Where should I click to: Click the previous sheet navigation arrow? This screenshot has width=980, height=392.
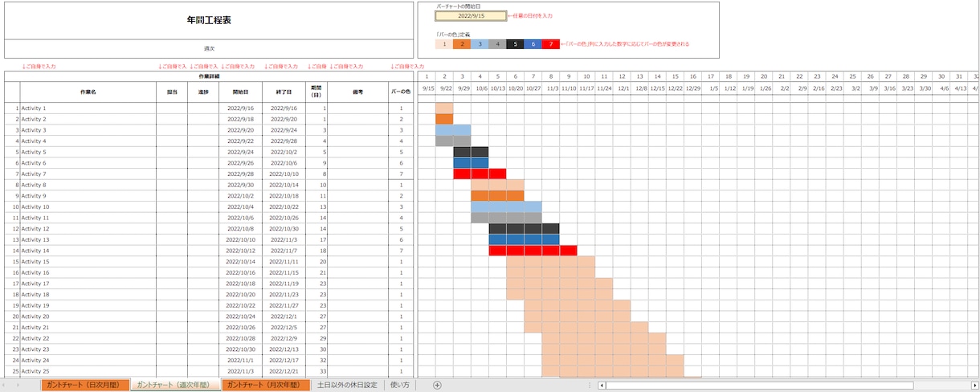(7, 386)
